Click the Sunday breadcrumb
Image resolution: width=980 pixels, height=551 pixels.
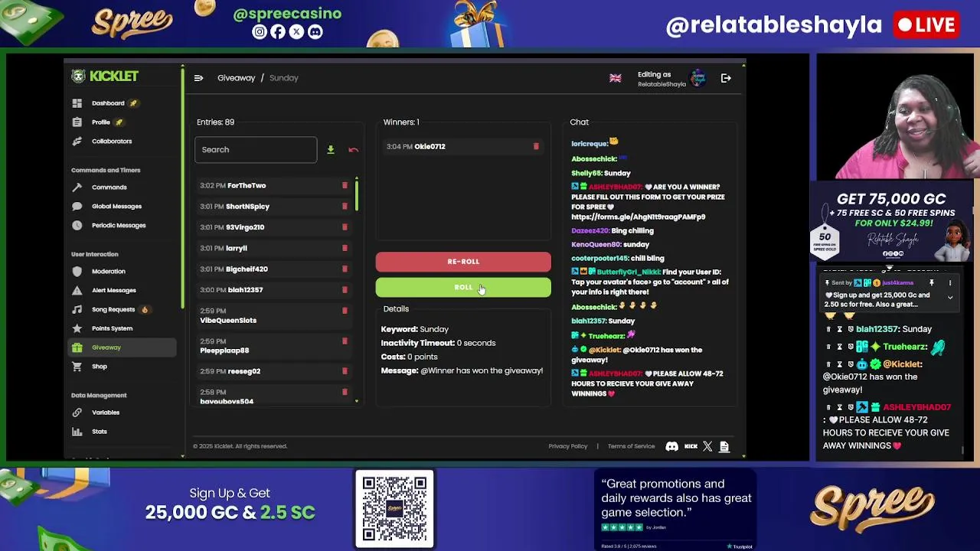coord(283,78)
